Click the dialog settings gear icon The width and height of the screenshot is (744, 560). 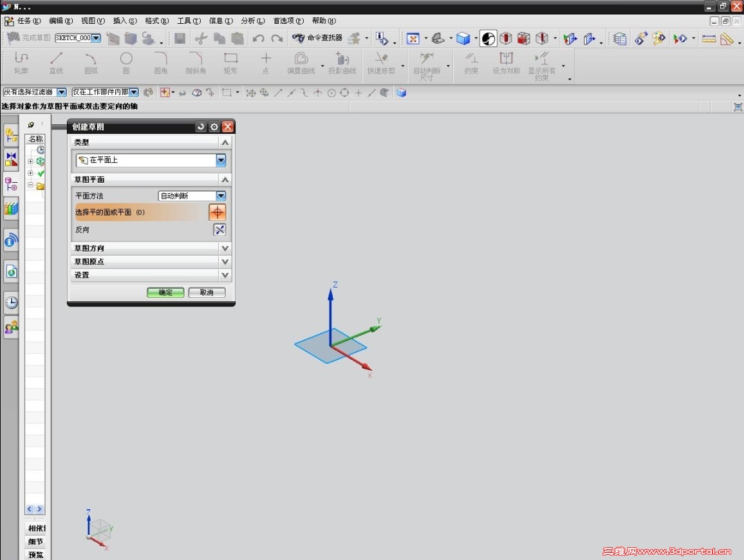(x=214, y=127)
